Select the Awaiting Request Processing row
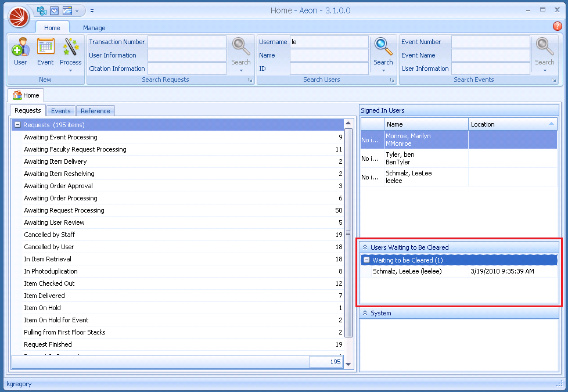568x392 pixels. 64,210
